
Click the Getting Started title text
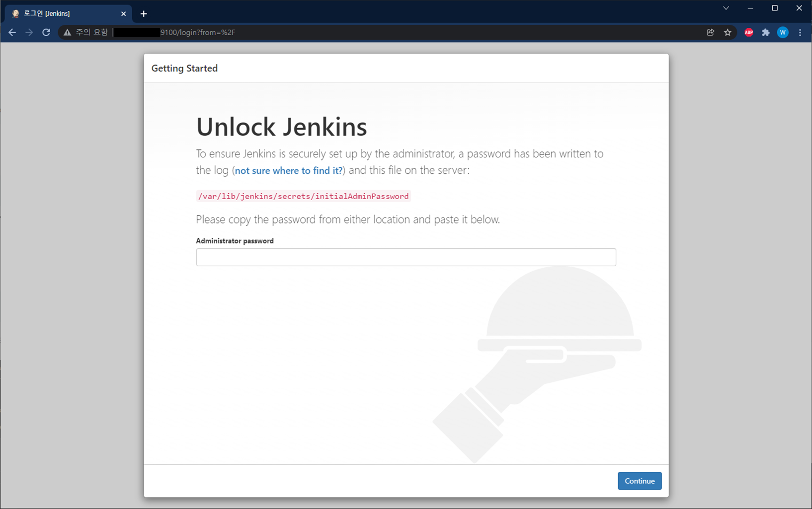click(x=184, y=69)
